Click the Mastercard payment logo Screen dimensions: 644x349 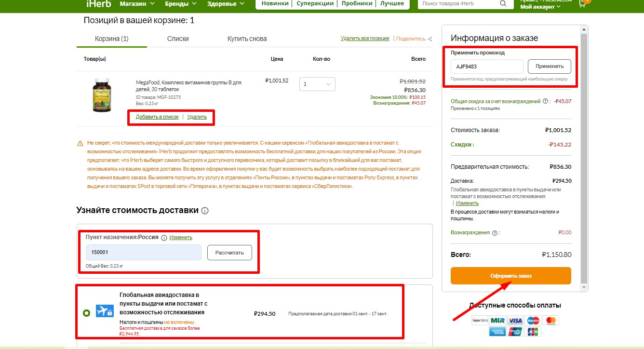550,321
